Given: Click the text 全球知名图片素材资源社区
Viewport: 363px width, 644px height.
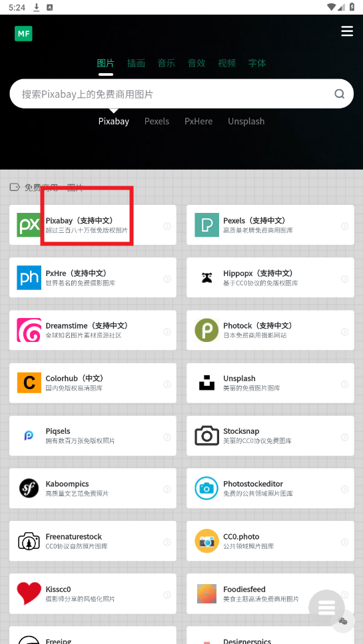Looking at the screenshot, I should [83, 336].
